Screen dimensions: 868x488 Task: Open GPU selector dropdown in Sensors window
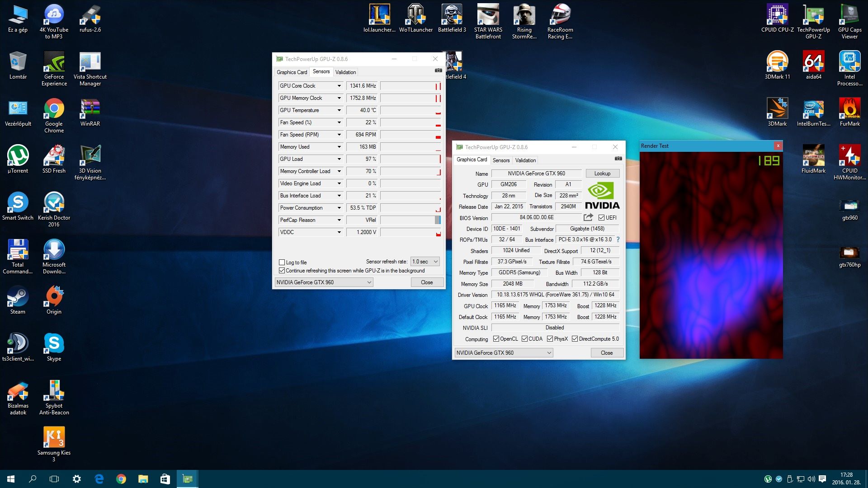324,282
